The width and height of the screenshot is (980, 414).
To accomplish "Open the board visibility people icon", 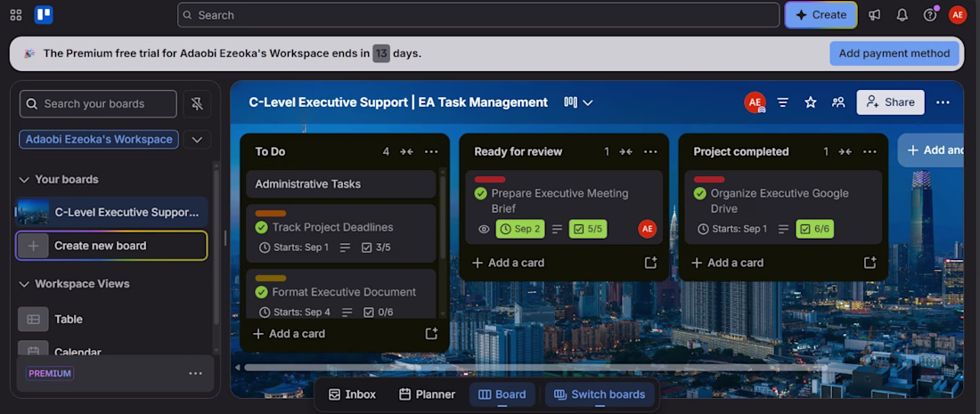I will point(838,102).
